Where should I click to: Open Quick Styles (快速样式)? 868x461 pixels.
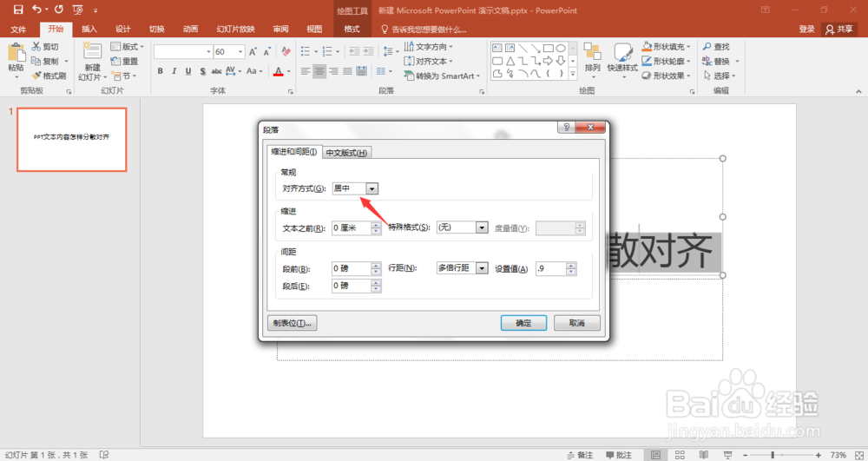pos(622,58)
